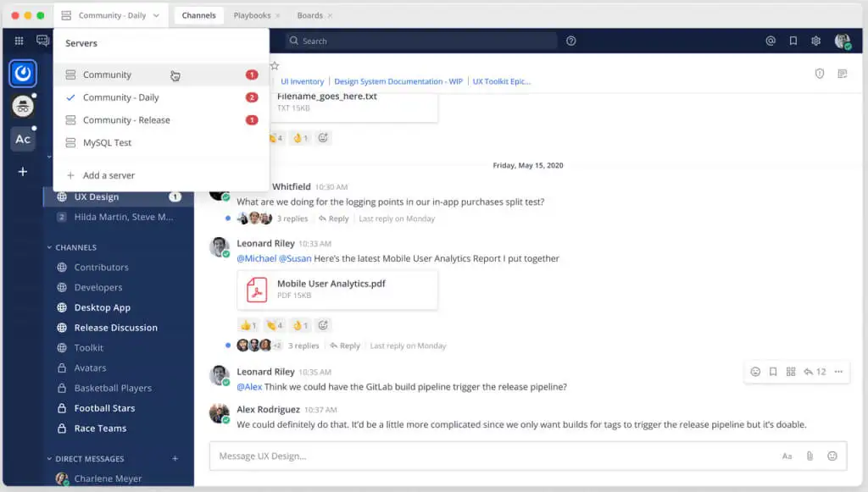The image size is (868, 492).
Task: Click the help question mark icon
Action: point(571,41)
